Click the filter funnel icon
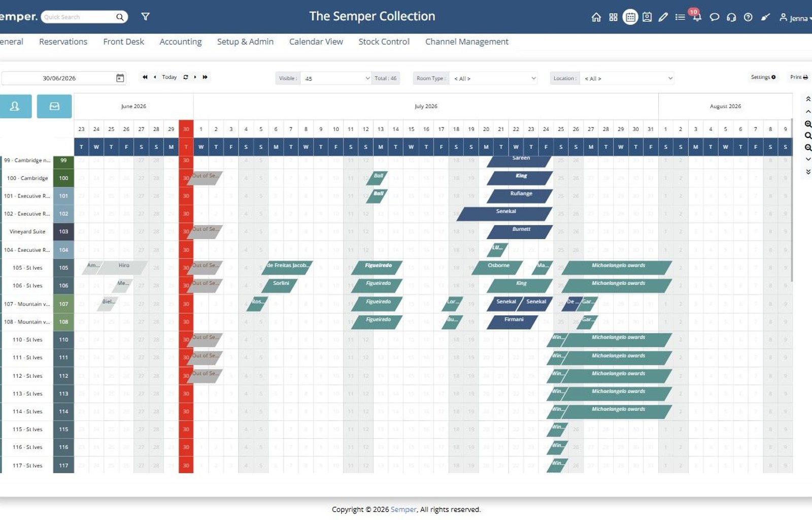This screenshot has width=812, height=524. [x=146, y=17]
